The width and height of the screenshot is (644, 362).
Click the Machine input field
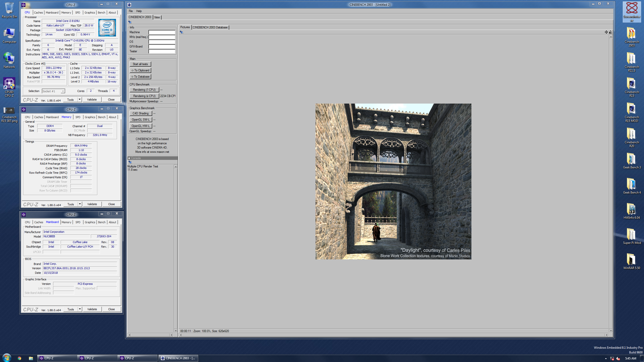click(162, 32)
